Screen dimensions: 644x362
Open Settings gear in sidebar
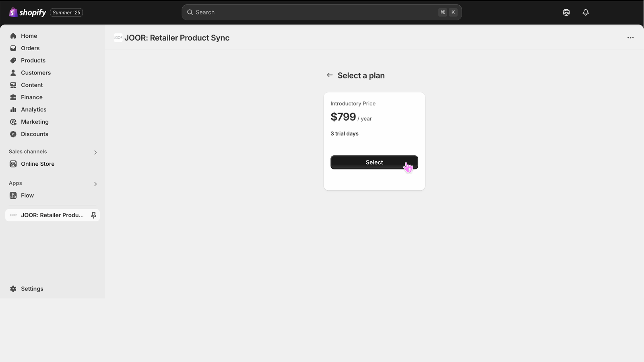click(13, 289)
